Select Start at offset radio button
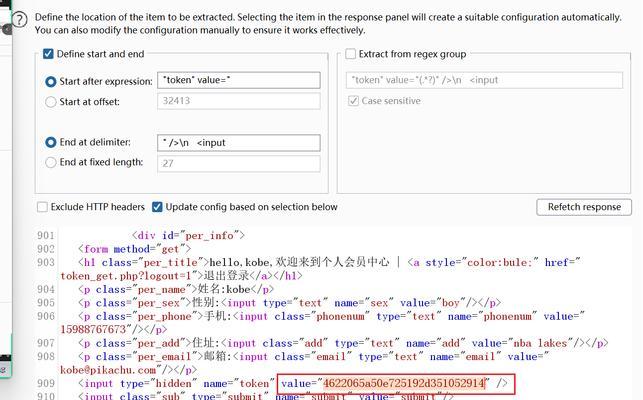The width and height of the screenshot is (643, 400). pos(50,102)
